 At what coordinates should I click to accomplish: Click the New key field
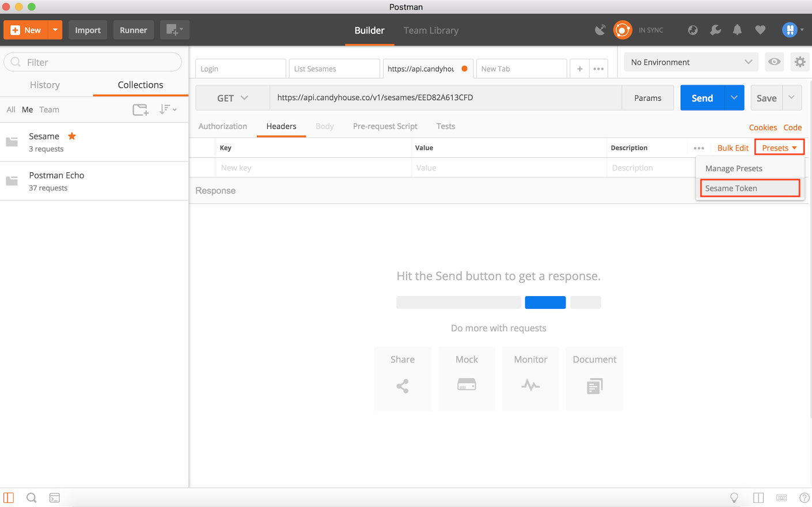click(314, 168)
